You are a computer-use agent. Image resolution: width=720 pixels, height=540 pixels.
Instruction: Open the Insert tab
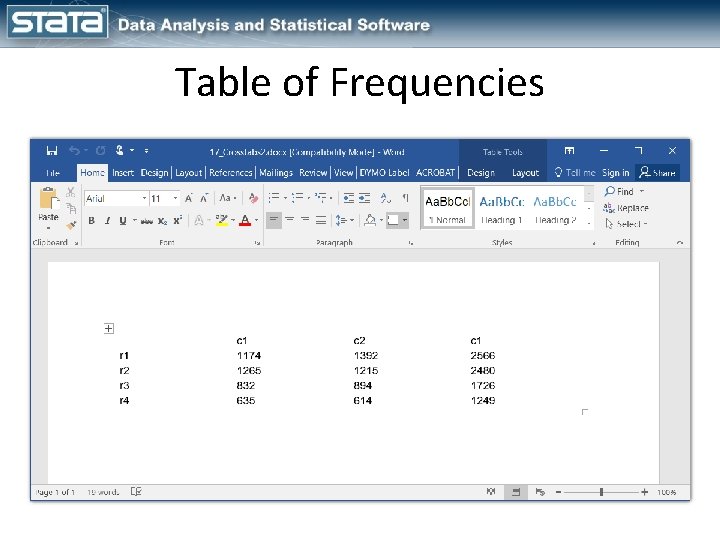point(123,173)
